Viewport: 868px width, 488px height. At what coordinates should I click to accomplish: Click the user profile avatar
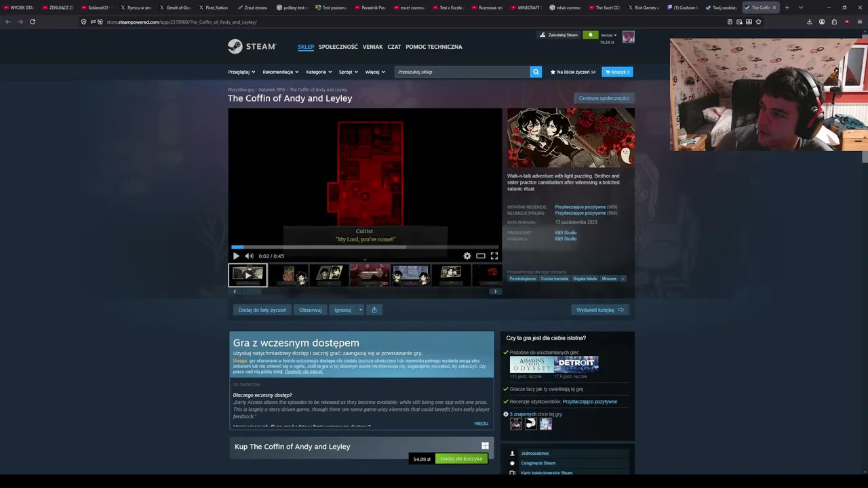[x=629, y=37]
